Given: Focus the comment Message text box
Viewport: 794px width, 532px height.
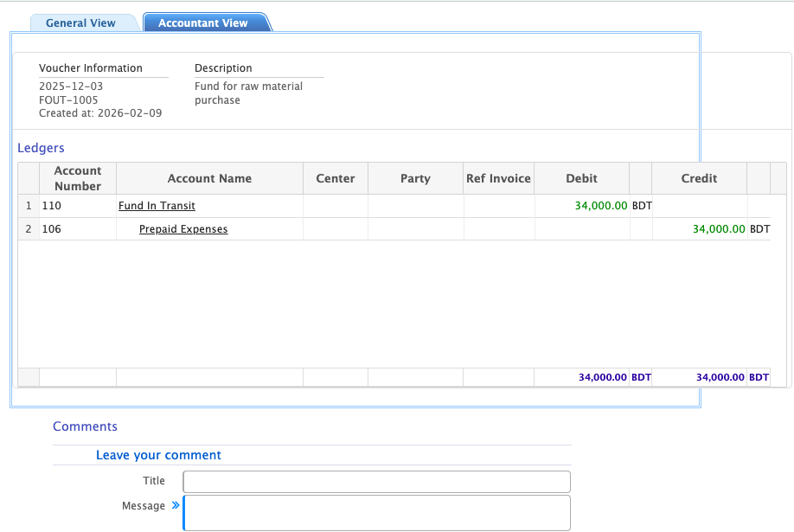Looking at the screenshot, I should (376, 512).
